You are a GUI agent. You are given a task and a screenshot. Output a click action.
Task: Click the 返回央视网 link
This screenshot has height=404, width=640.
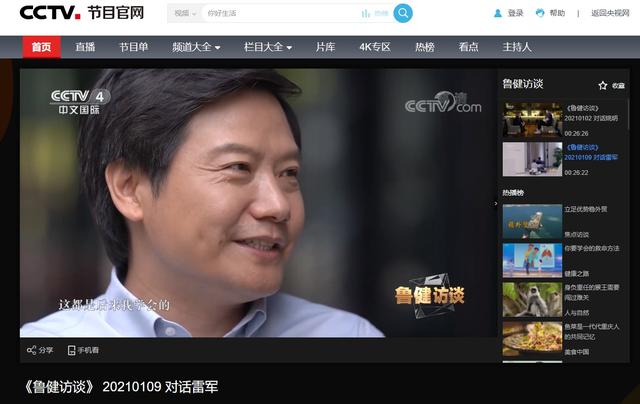point(611,13)
